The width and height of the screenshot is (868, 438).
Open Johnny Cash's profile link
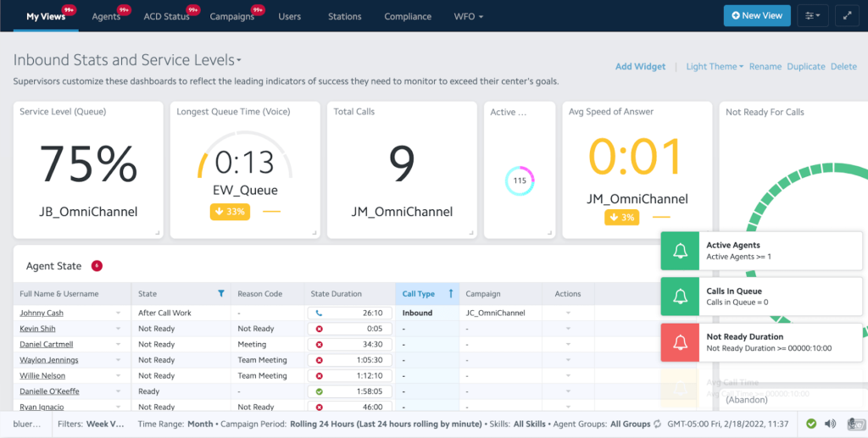point(42,313)
